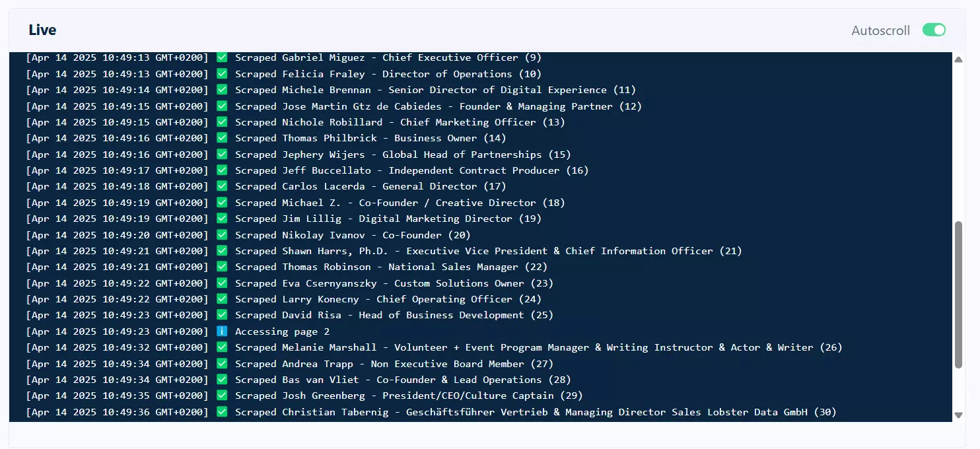Click the check icon beside Christian Tabernig
980x449 pixels.
tap(222, 412)
